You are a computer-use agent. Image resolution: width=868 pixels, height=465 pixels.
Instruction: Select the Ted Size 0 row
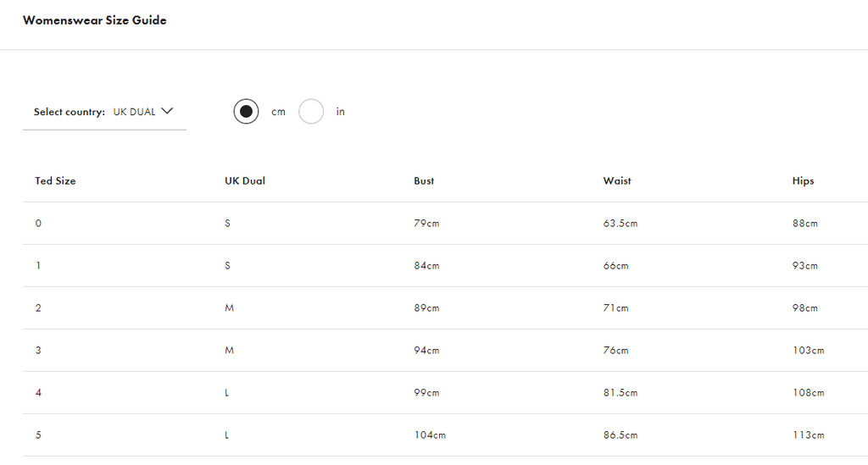(38, 224)
